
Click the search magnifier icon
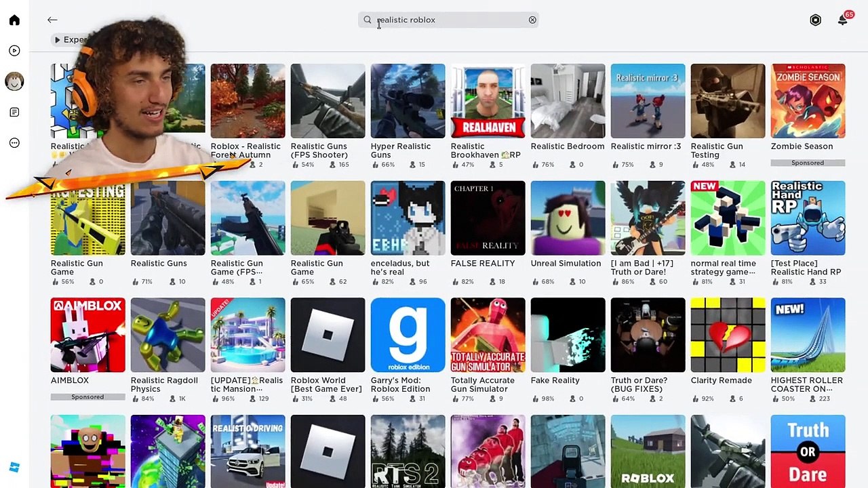[x=368, y=20]
